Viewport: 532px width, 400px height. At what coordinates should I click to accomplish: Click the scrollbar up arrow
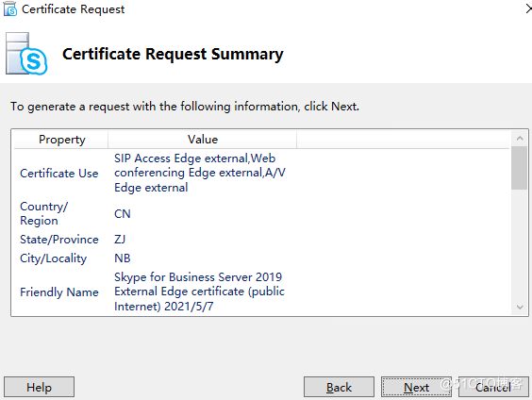[520, 139]
